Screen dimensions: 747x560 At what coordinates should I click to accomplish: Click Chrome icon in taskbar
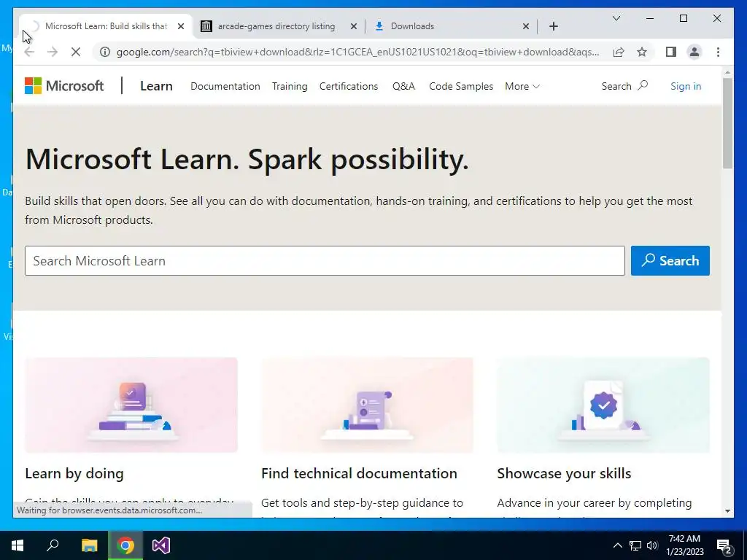(x=125, y=545)
